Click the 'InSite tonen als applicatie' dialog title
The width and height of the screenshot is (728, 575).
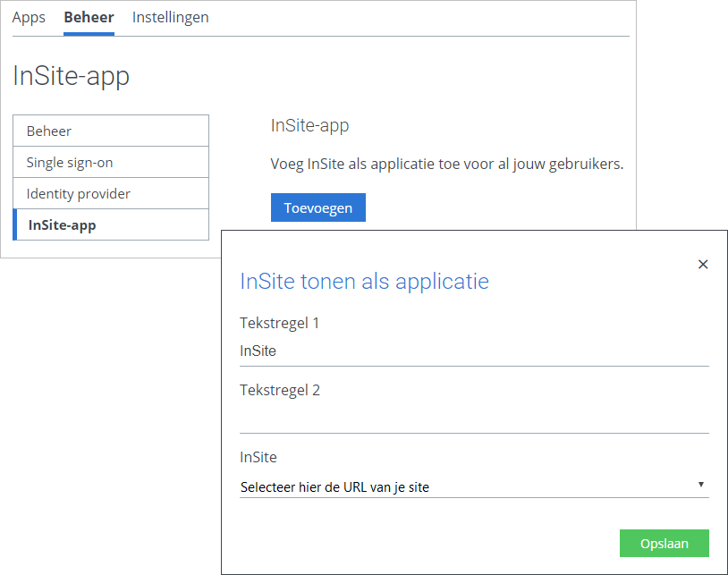coord(364,282)
